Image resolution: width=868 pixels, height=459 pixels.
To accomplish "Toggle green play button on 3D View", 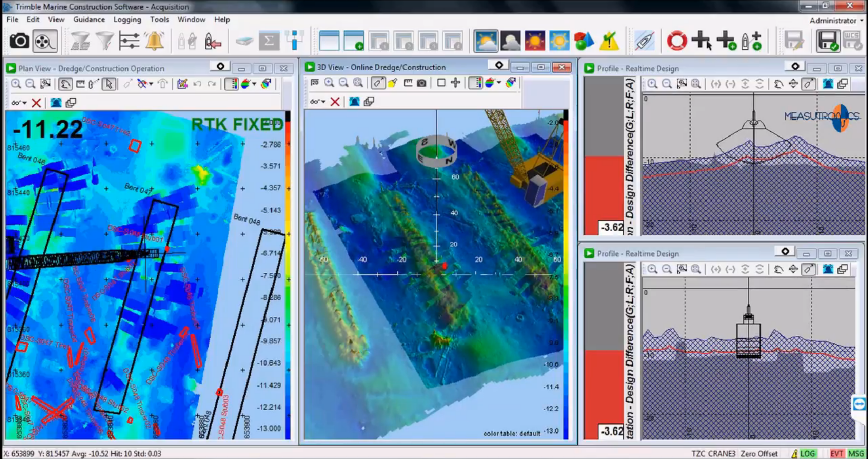I will tap(309, 67).
